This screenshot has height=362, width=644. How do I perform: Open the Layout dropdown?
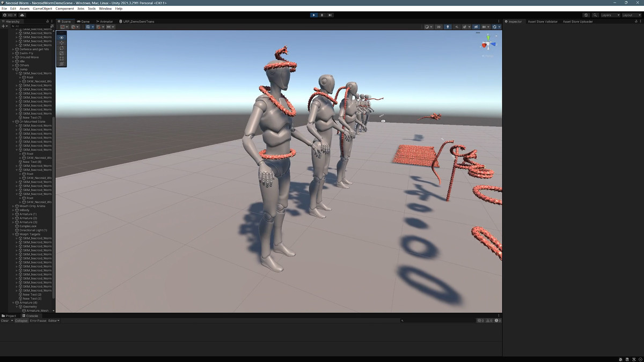coord(631,15)
